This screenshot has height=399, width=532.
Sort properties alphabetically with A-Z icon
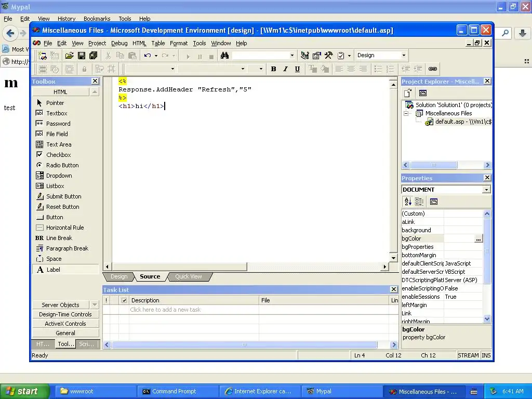pyautogui.click(x=408, y=202)
